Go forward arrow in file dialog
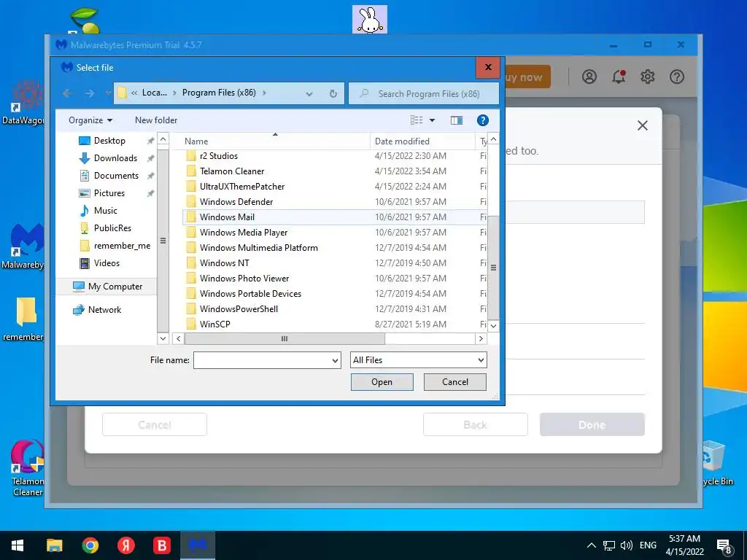 click(x=90, y=93)
